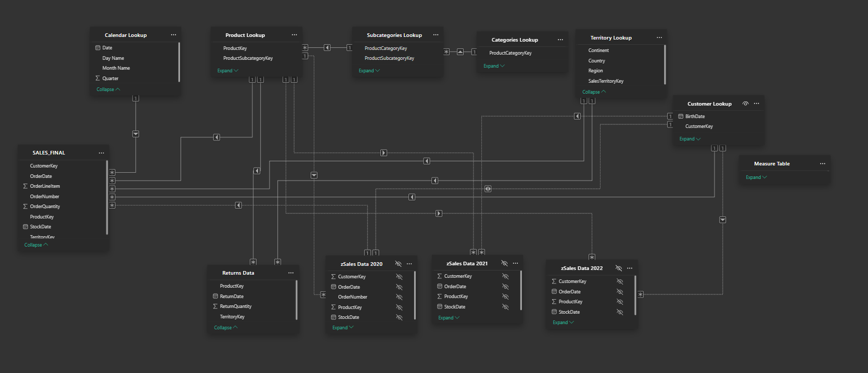Open the Product Lookup more options menu
868x373 pixels.
[294, 35]
